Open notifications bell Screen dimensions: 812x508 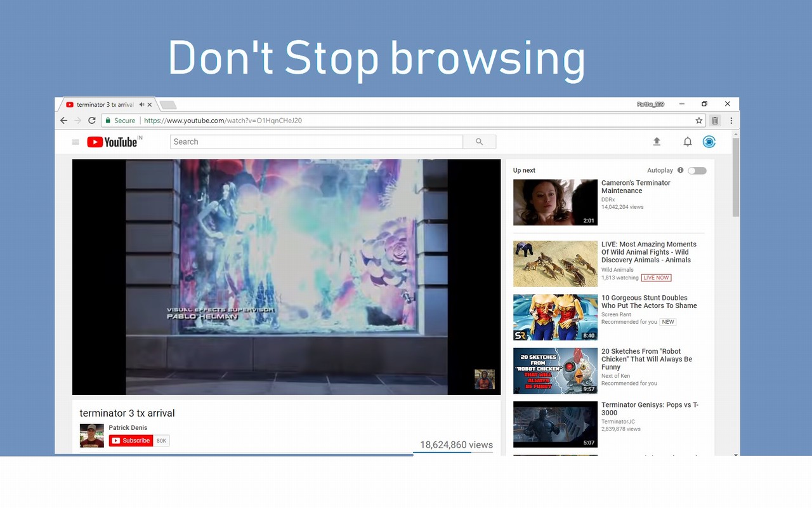click(x=688, y=142)
